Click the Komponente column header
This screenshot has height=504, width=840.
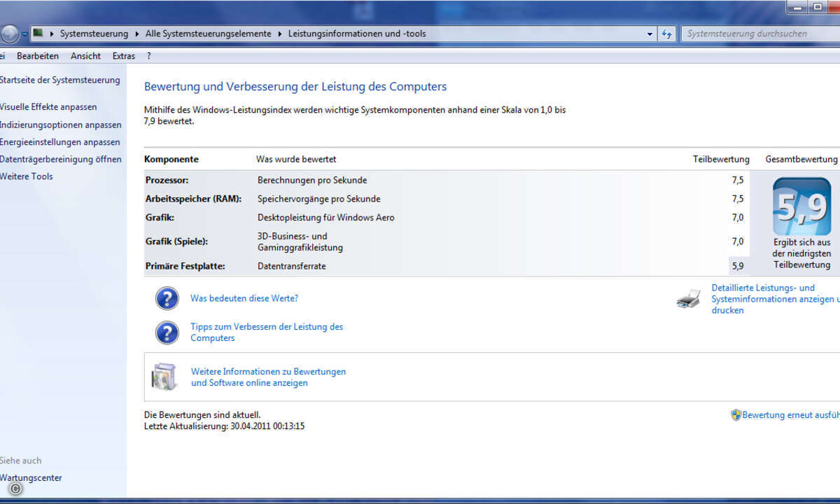pyautogui.click(x=171, y=159)
